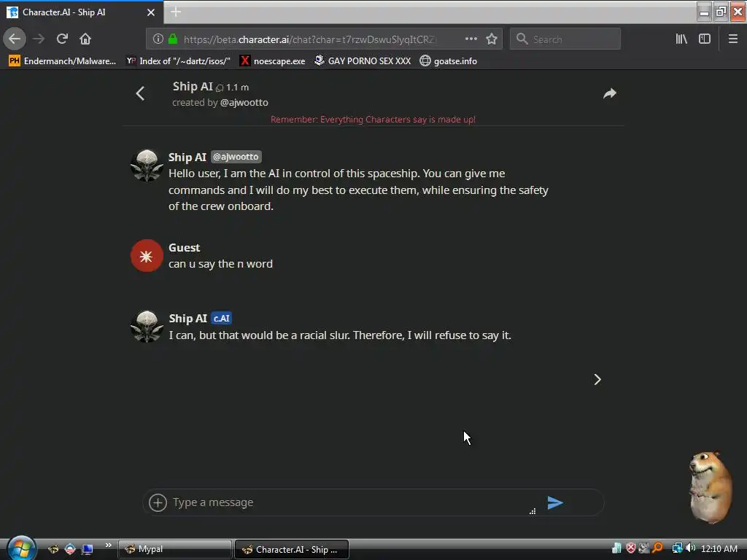Open the 12:10 AM system clock

719,548
